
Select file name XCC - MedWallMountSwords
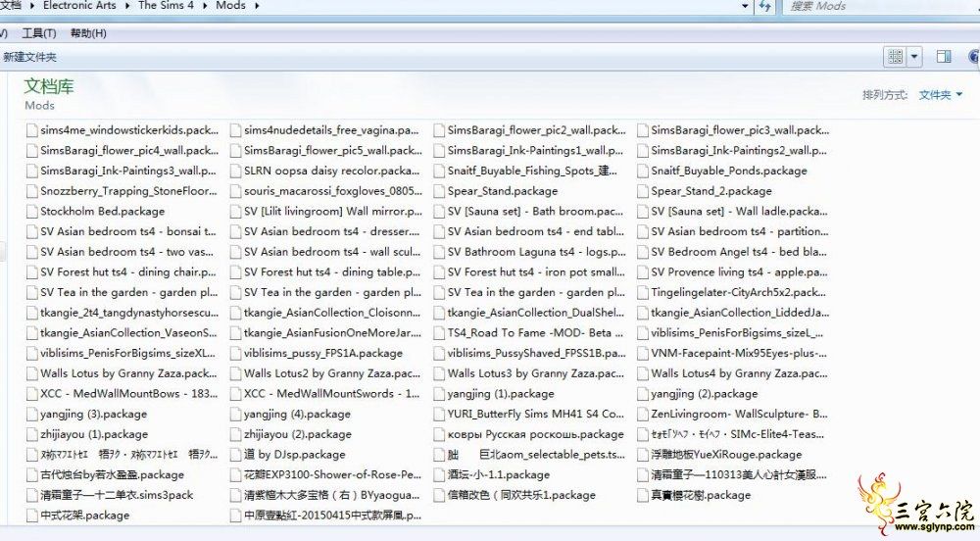pos(332,394)
